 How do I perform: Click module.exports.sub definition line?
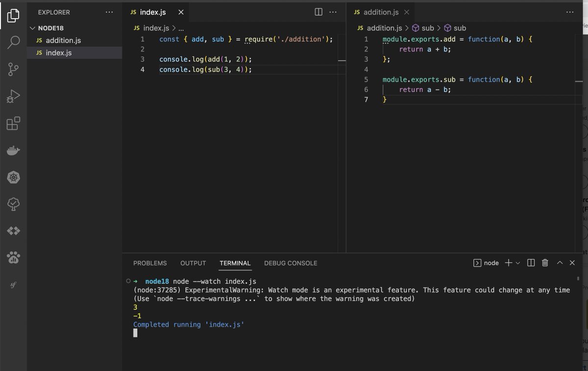click(x=457, y=79)
